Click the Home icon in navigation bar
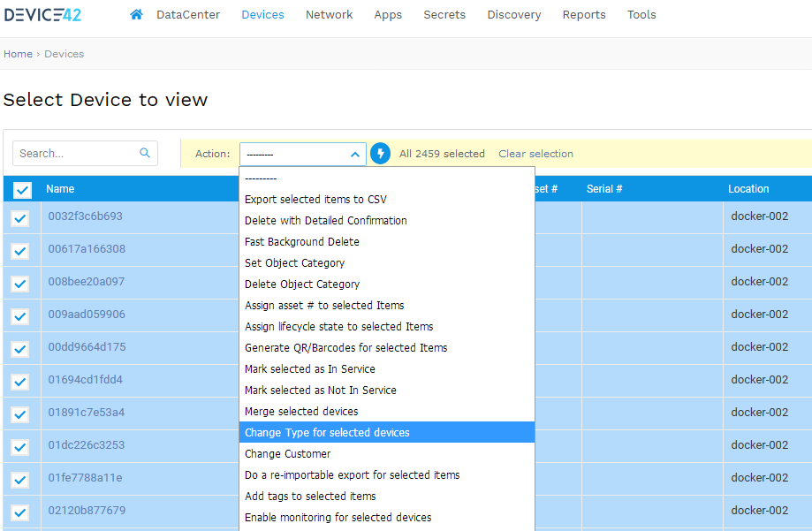This screenshot has width=812, height=531. point(136,14)
